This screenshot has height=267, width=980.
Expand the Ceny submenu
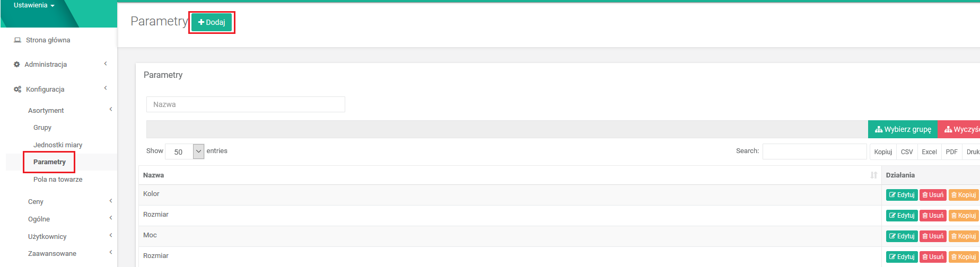[x=111, y=201]
